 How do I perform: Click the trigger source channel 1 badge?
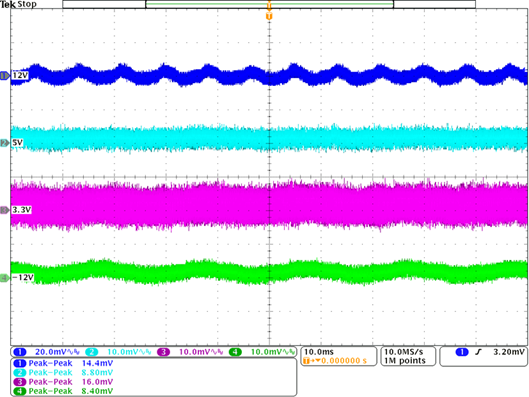[x=462, y=352]
